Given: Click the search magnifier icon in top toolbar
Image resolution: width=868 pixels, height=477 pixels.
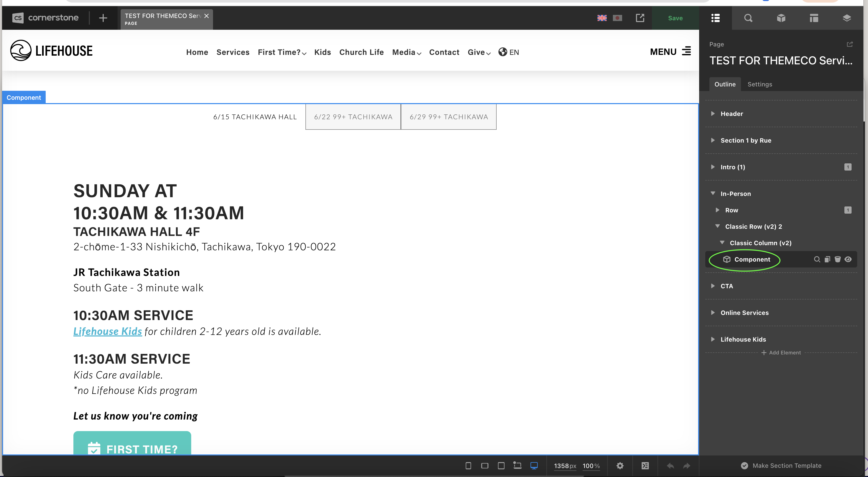Looking at the screenshot, I should click(x=748, y=18).
